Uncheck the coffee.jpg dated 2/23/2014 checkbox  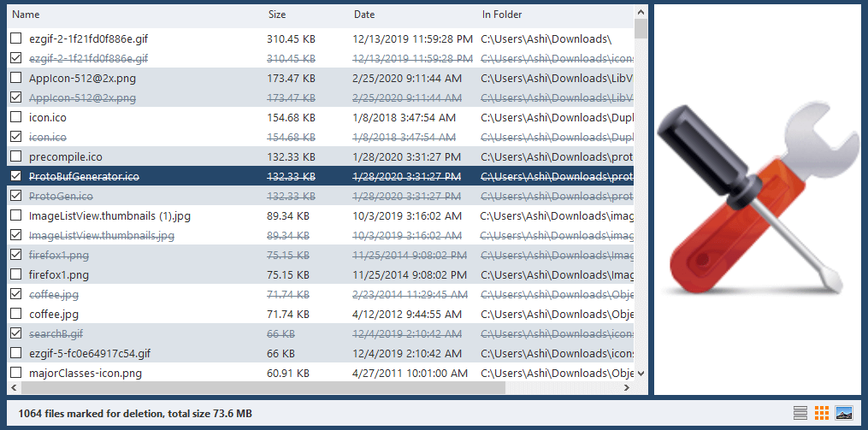click(x=16, y=294)
